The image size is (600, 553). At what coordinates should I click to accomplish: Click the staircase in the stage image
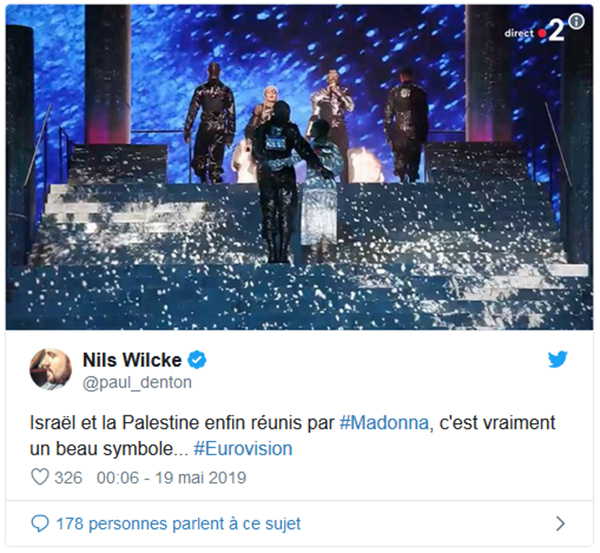click(x=299, y=256)
